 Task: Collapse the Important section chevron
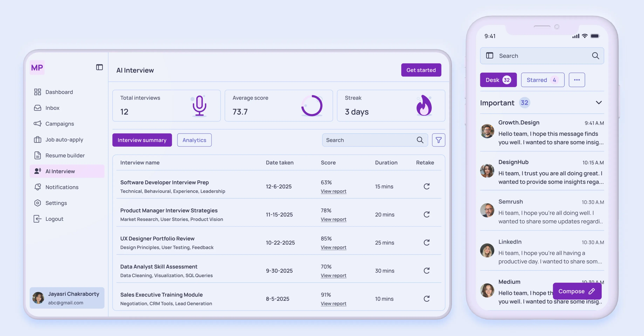tap(598, 103)
